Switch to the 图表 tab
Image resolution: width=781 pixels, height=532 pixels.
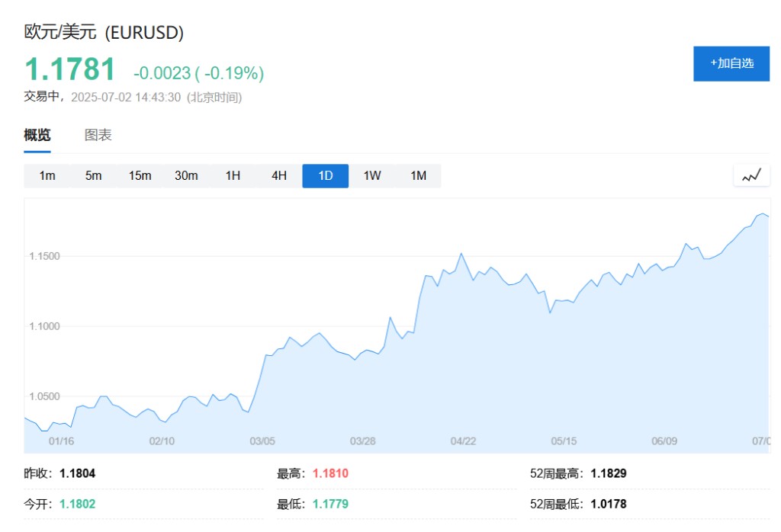(x=98, y=135)
